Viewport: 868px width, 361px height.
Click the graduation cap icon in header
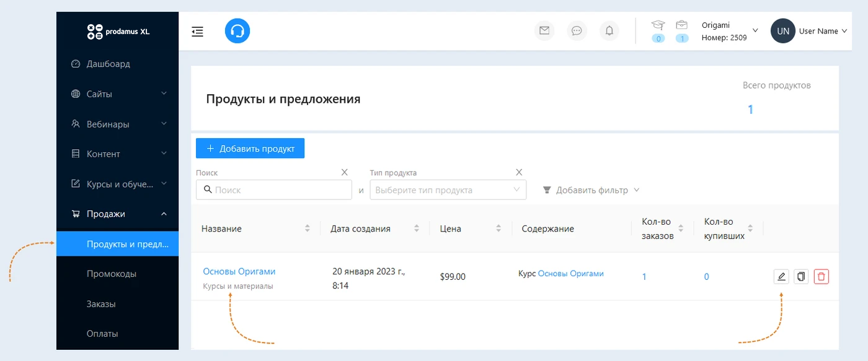pos(658,25)
